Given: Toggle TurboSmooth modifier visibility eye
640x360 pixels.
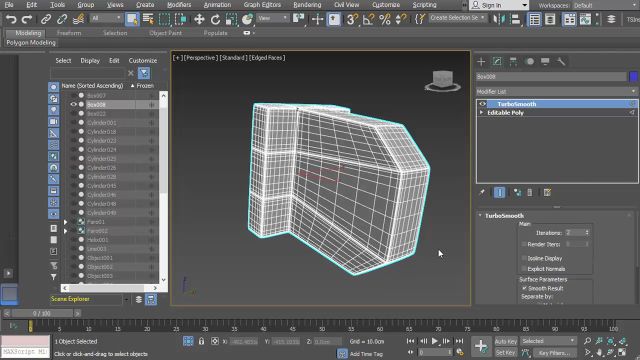Looking at the screenshot, I should (482, 104).
